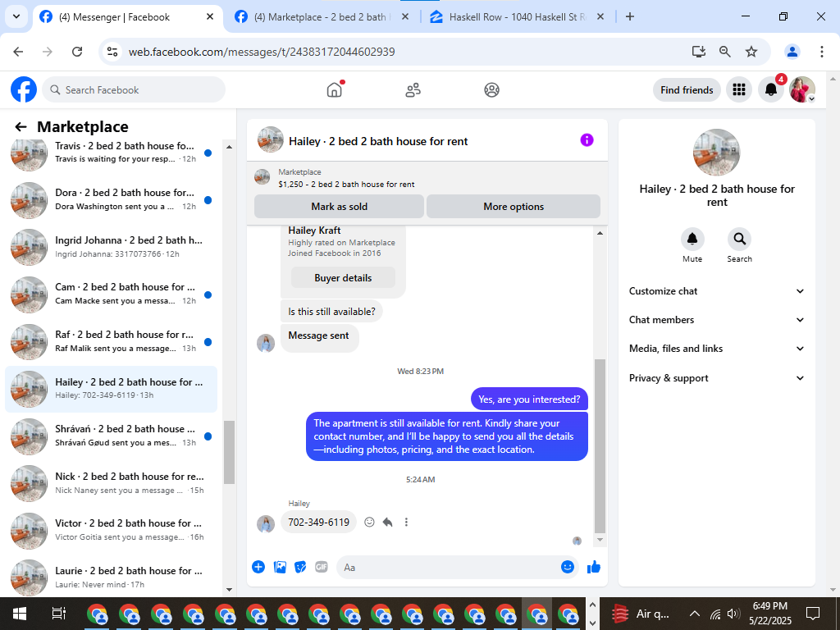
Task: View site information icon in address bar
Action: tap(112, 52)
